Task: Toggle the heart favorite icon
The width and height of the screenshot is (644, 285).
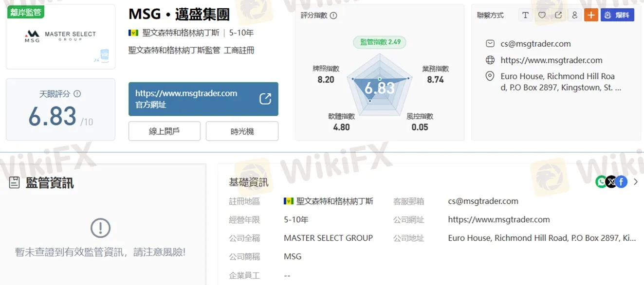Action: coord(541,15)
